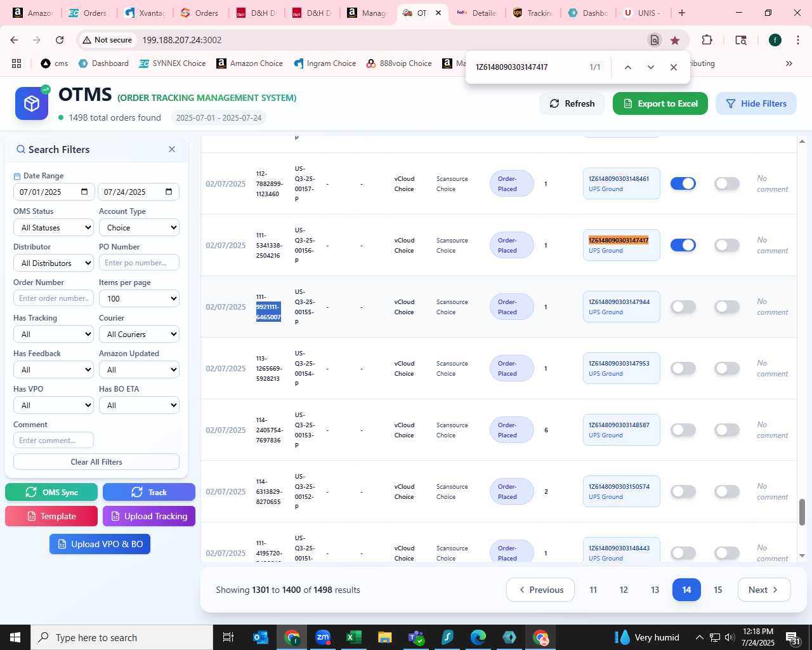The image size is (812, 650).
Task: Click the Comment input field
Action: click(x=53, y=440)
